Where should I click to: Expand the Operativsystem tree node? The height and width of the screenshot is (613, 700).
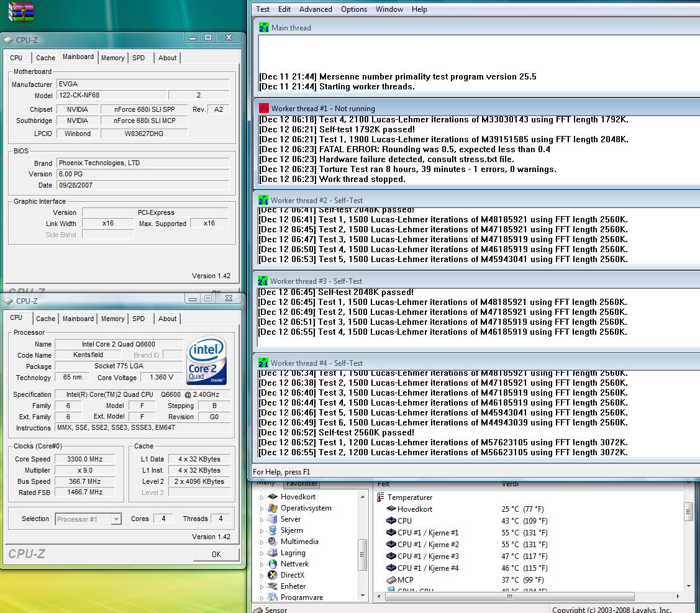coord(261,508)
